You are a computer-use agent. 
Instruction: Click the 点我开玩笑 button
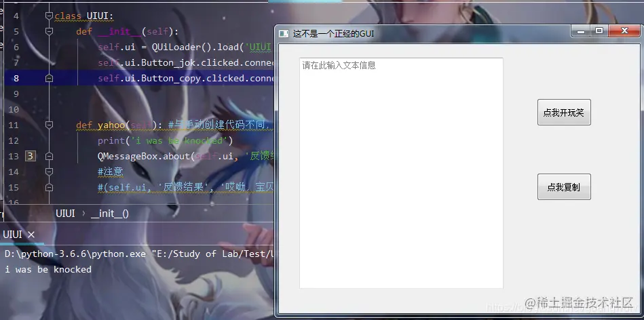(564, 112)
